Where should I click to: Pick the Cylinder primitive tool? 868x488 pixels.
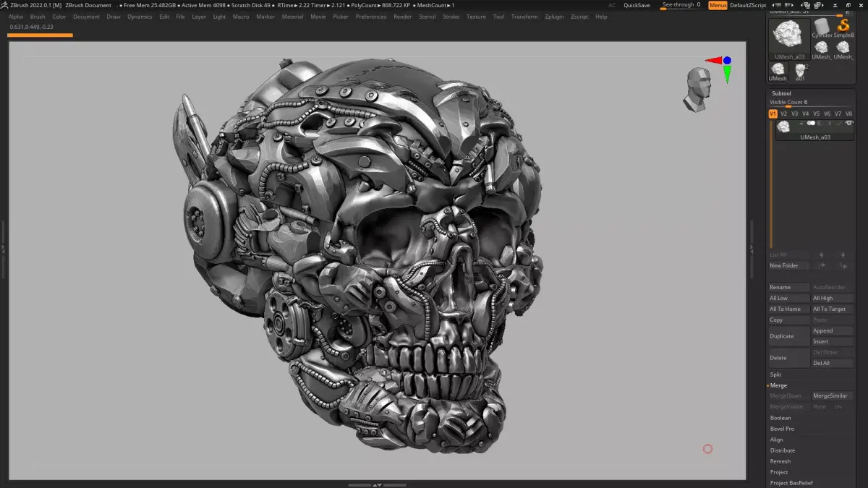click(x=822, y=29)
